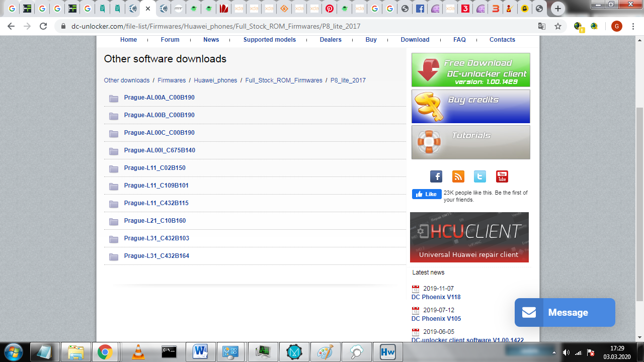Image resolution: width=644 pixels, height=362 pixels.
Task: Open the Google profile avatar 'G'
Action: (x=616, y=26)
